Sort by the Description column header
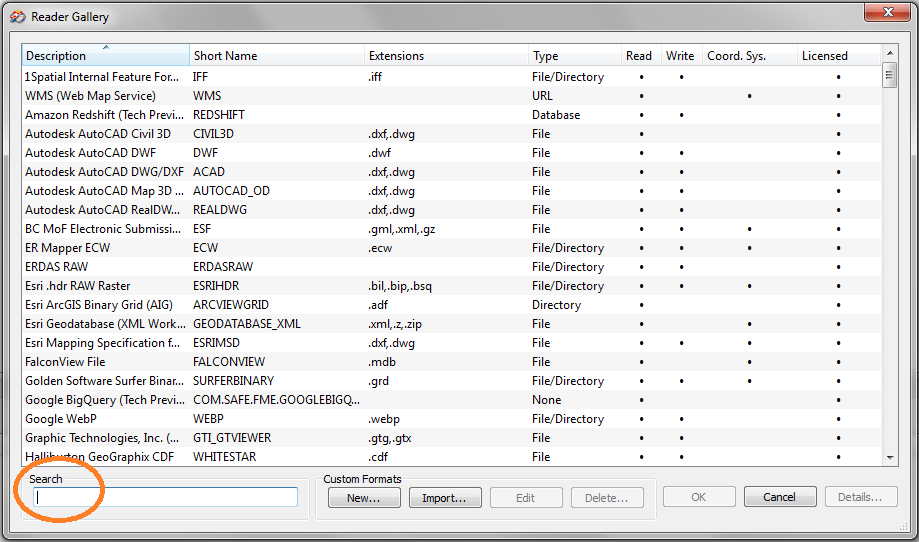This screenshot has height=542, width=919. point(105,56)
